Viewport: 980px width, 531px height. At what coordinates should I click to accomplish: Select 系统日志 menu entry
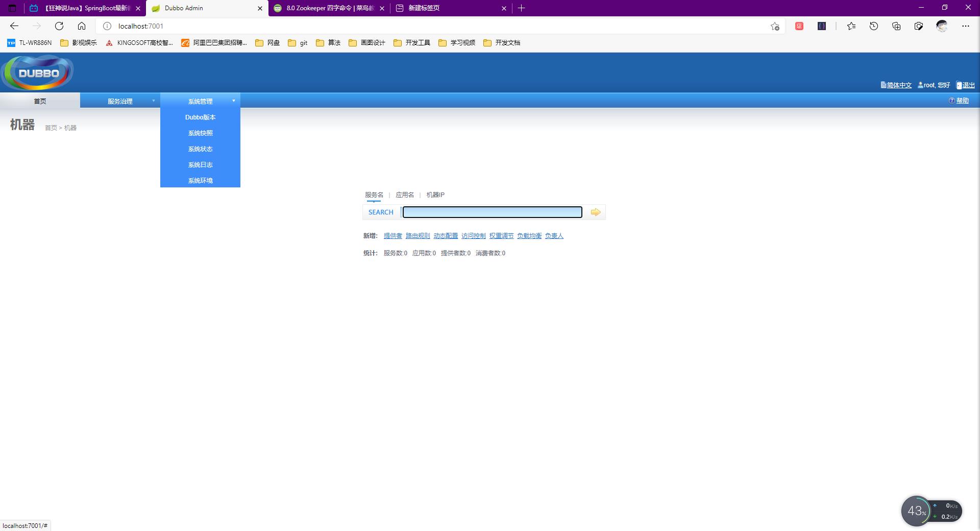tap(200, 165)
